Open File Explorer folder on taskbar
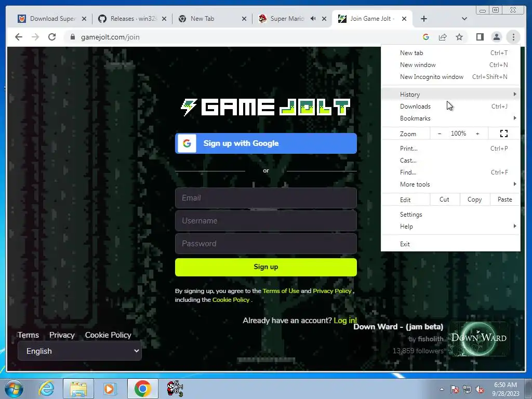Screen dimensions: 532x399 click(78, 389)
